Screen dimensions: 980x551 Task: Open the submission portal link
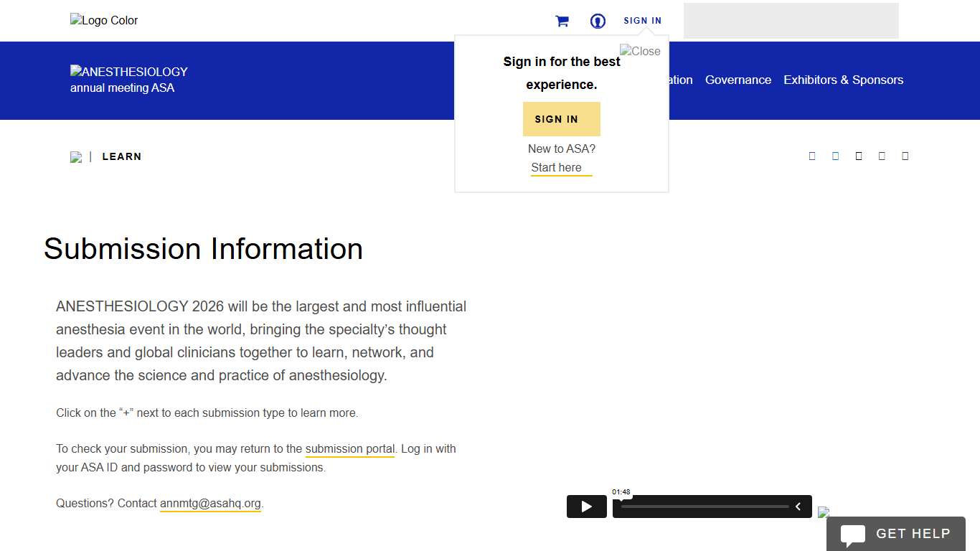coord(350,449)
